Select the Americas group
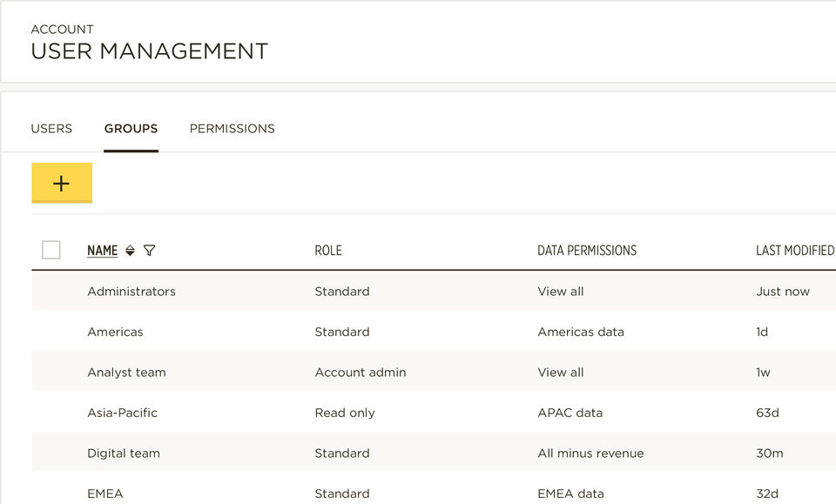The image size is (836, 504). [115, 332]
